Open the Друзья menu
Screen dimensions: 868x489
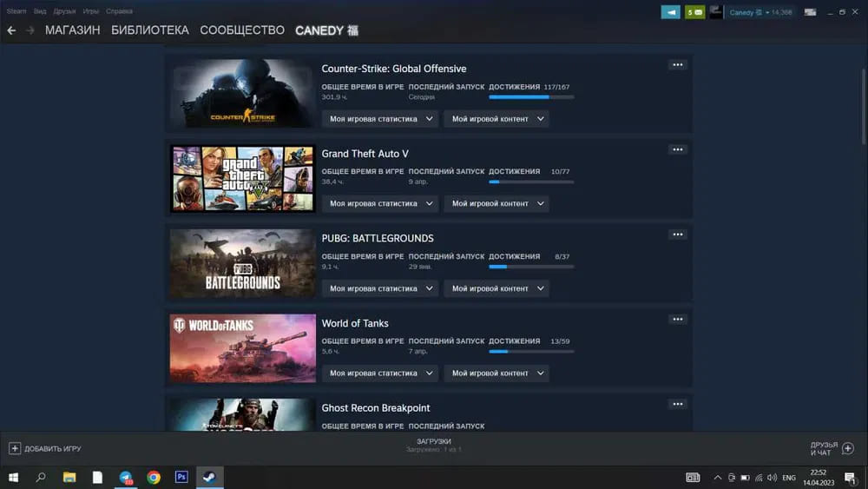[x=65, y=11]
